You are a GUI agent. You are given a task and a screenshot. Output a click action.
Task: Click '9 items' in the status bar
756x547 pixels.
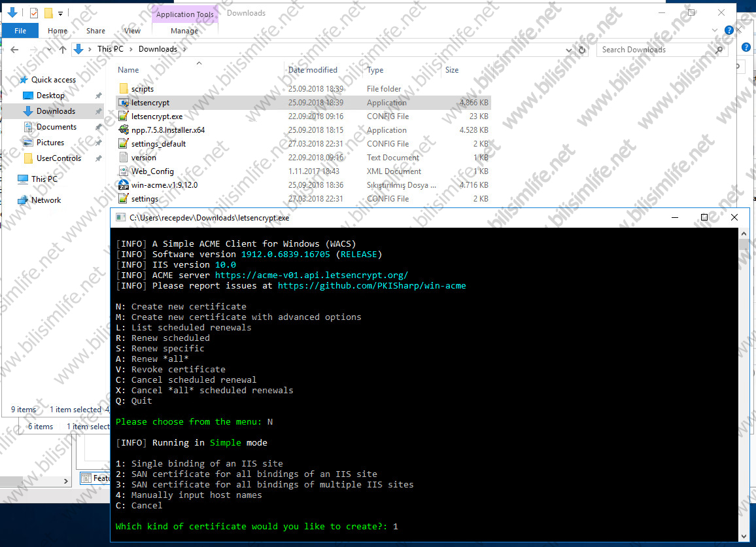(x=24, y=410)
